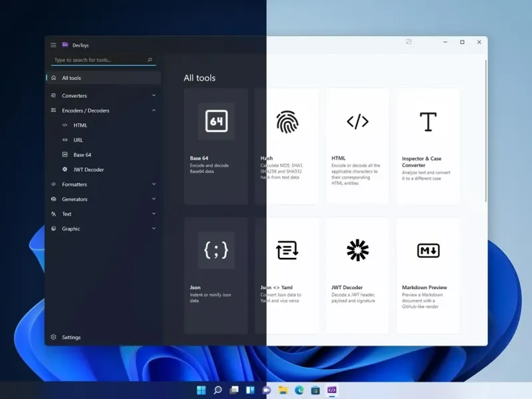Click the Settings gear icon
Screen dimensions: 532x399
coord(54,337)
